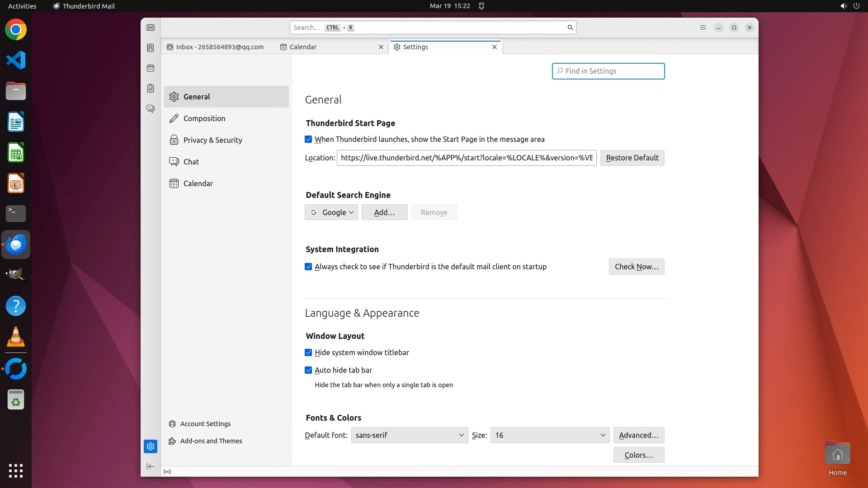Uncheck show Start Page on launch
The image size is (868, 488).
coord(308,139)
